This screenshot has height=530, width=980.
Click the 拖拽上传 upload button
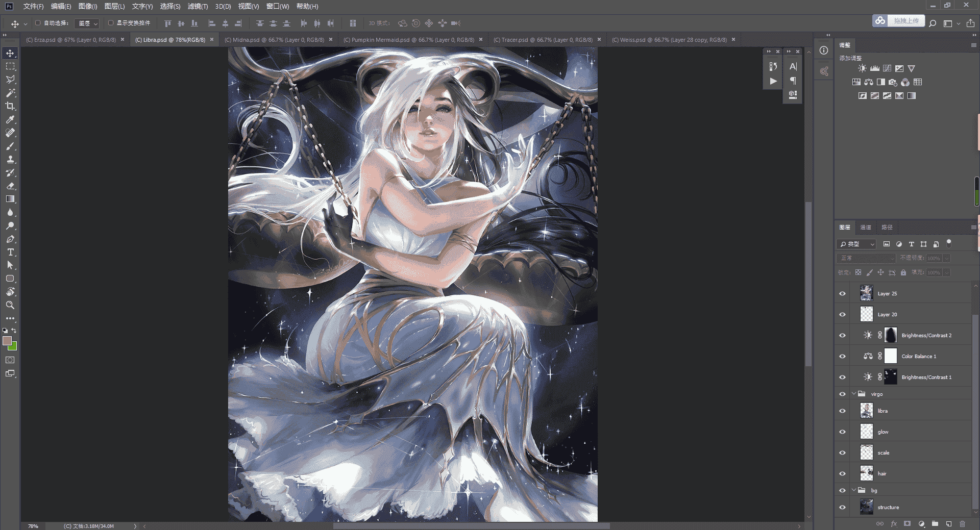click(x=899, y=21)
